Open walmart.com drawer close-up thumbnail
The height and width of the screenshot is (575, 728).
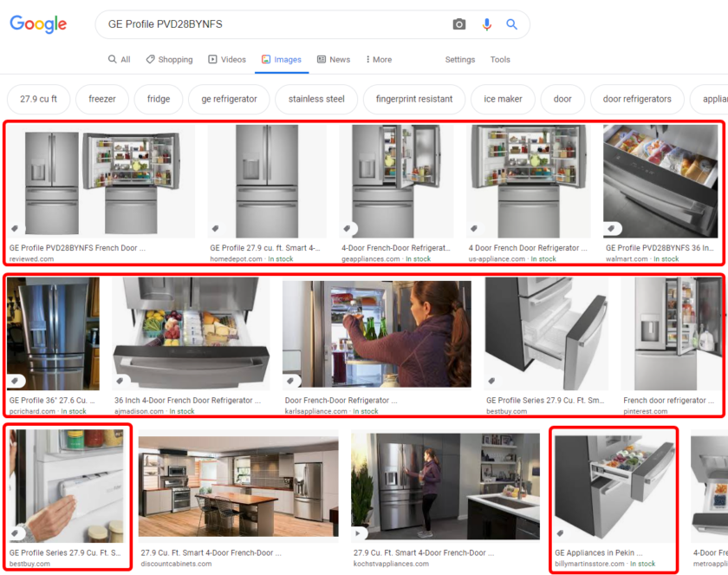[660, 181]
